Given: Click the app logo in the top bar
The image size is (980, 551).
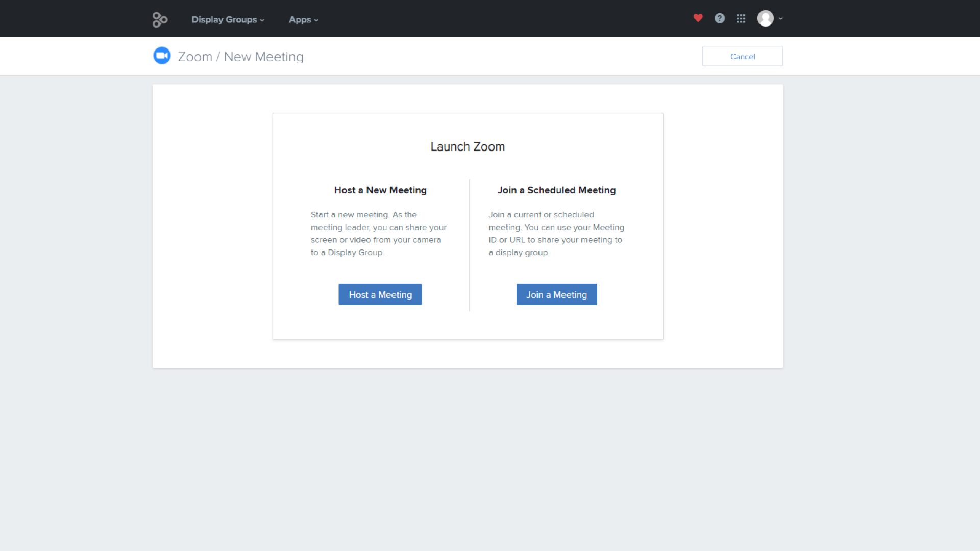Looking at the screenshot, I should 160,19.
